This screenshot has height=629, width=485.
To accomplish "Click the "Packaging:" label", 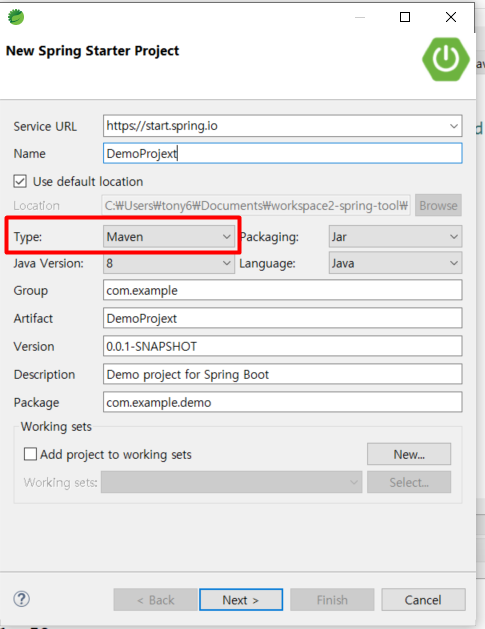I will coord(269,237).
